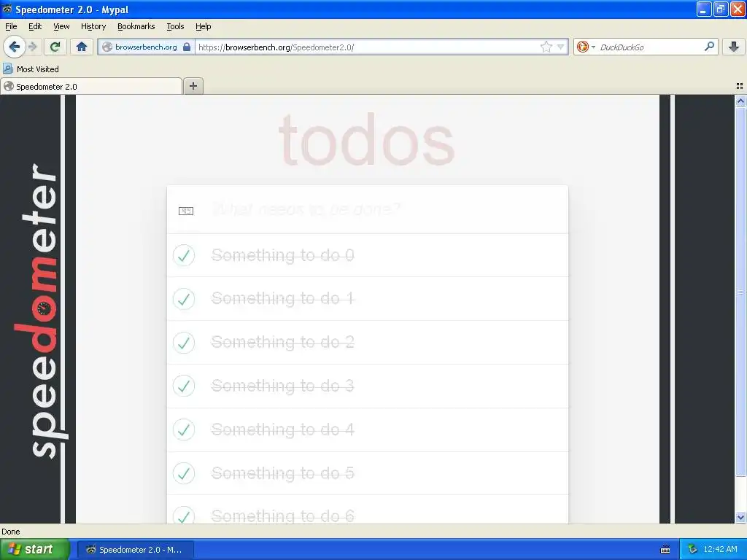Uncheck 'Something to do 6' checkbox

184,516
